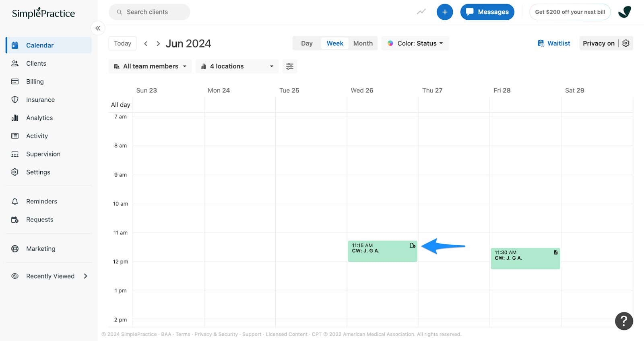The height and width of the screenshot is (341, 644).
Task: Click the Reminders bell icon
Action: coord(15,201)
